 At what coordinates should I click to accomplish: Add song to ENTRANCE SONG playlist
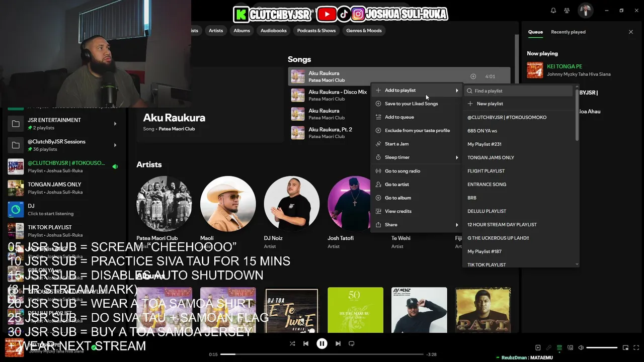pos(519,185)
